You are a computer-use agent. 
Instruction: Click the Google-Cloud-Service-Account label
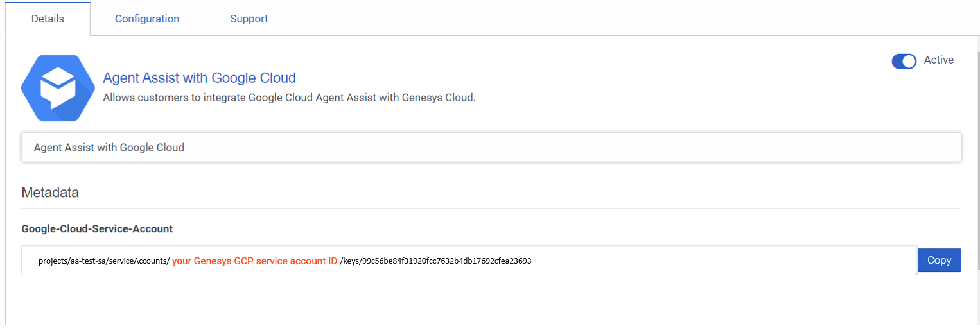pyautogui.click(x=97, y=228)
